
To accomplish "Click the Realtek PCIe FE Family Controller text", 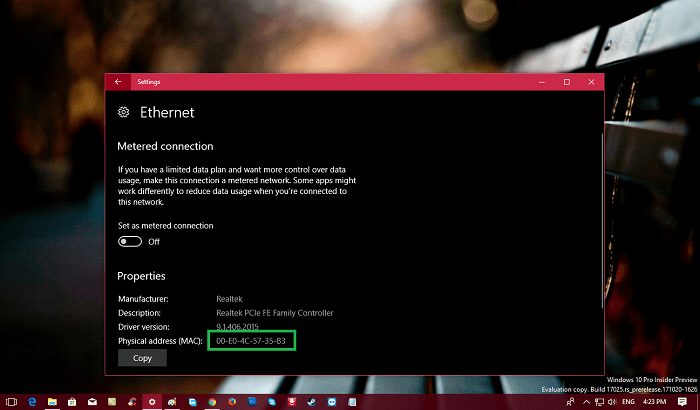I will (x=275, y=313).
